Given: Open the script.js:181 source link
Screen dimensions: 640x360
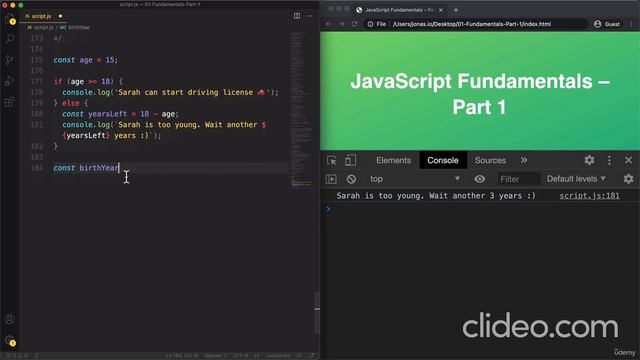Looking at the screenshot, I should [x=589, y=196].
